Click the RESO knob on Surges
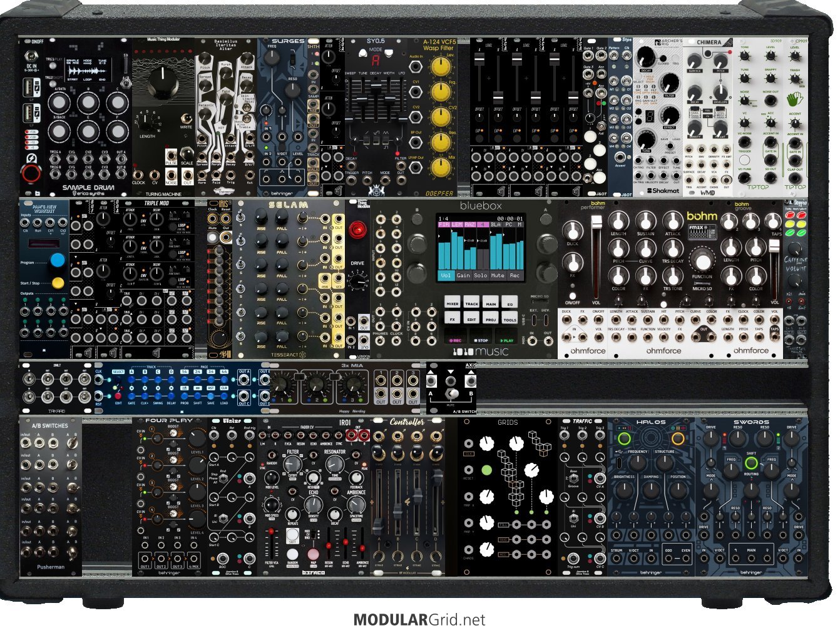 pyautogui.click(x=292, y=90)
